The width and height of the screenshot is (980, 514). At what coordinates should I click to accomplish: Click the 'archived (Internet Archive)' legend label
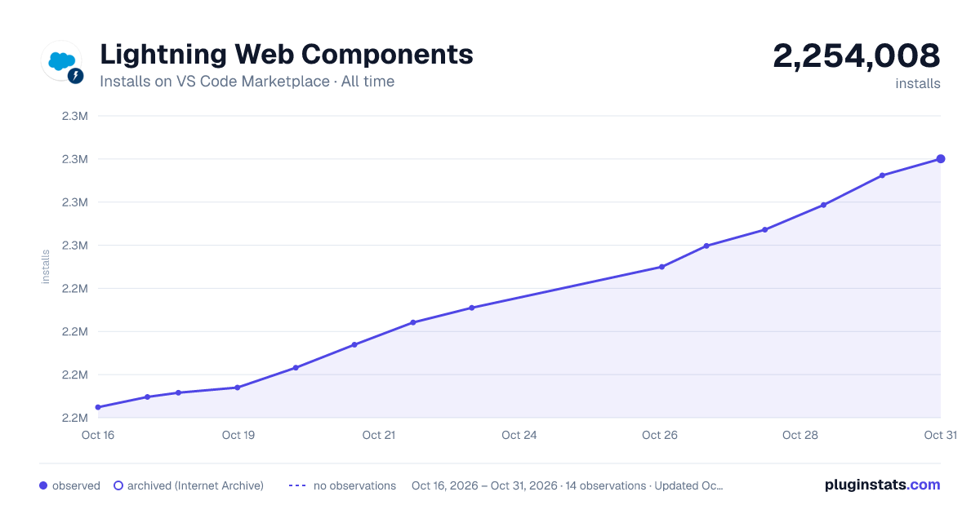click(195, 485)
